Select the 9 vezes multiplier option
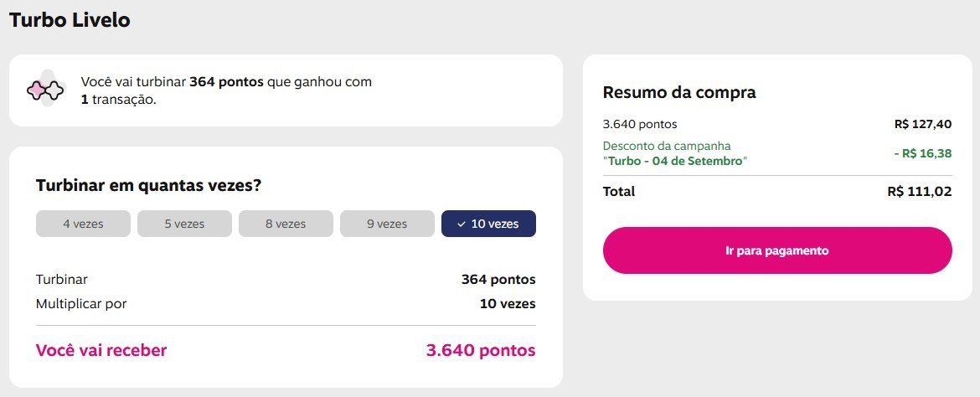 point(387,224)
